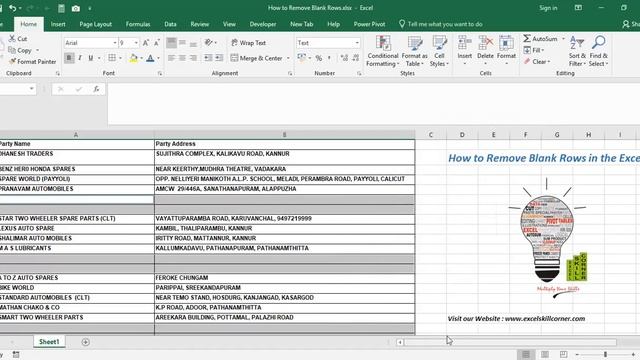Open Font Color dropdown arrow
This screenshot has width=640, height=360.
point(158,58)
